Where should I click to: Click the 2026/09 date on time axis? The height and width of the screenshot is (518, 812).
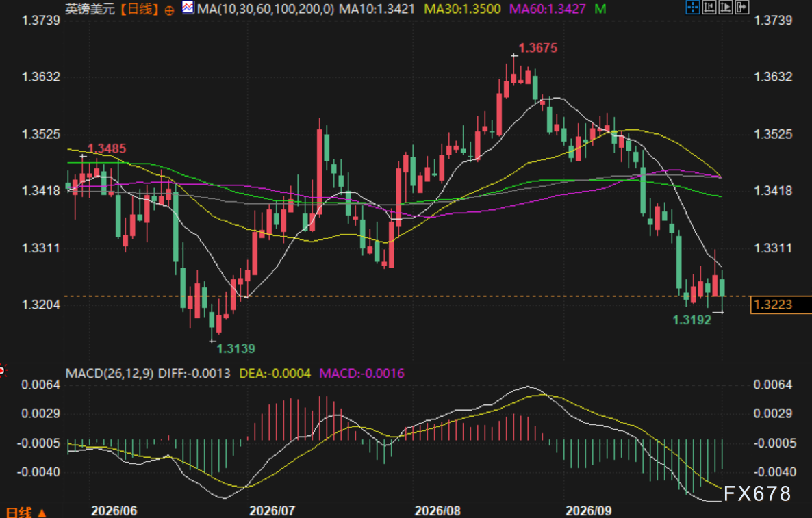pos(588,510)
